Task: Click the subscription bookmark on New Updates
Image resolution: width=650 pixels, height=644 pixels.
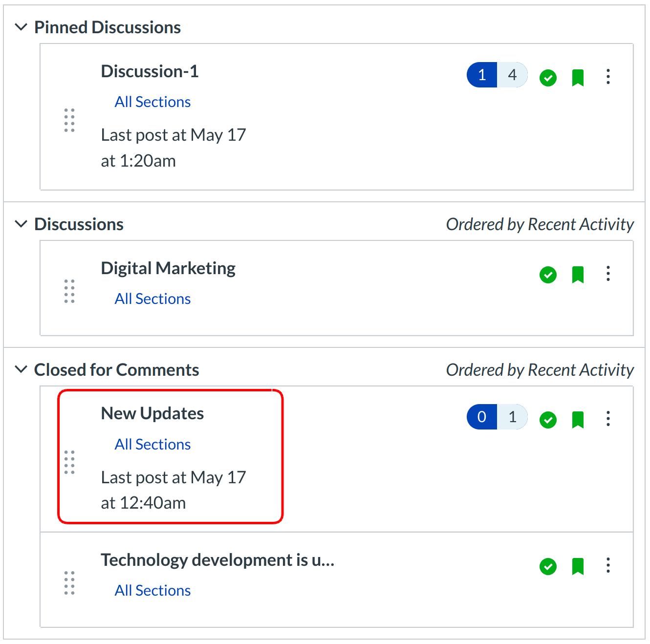Action: [x=578, y=419]
